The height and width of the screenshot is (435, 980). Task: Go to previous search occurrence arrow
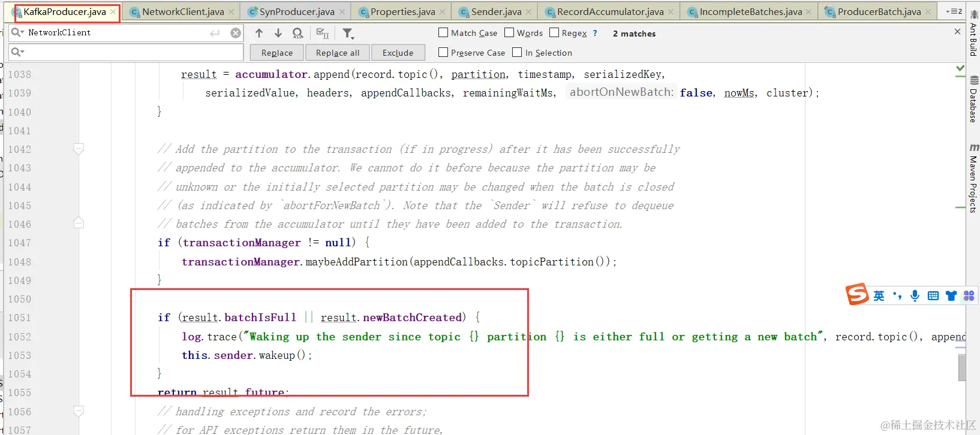coord(258,33)
